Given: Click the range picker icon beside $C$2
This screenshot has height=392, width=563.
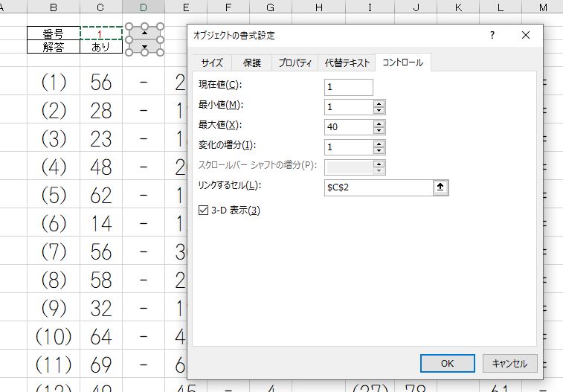Looking at the screenshot, I should (x=440, y=187).
